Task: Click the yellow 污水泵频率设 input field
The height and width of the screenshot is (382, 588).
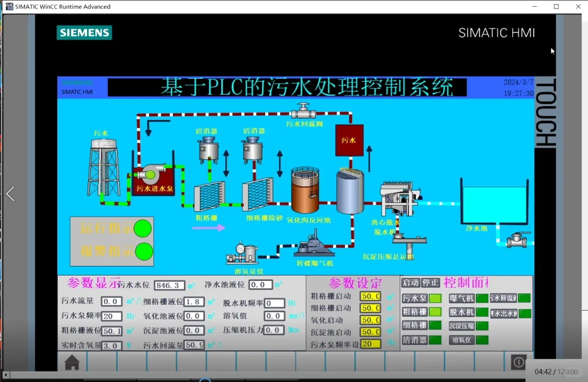Action: coord(371,344)
